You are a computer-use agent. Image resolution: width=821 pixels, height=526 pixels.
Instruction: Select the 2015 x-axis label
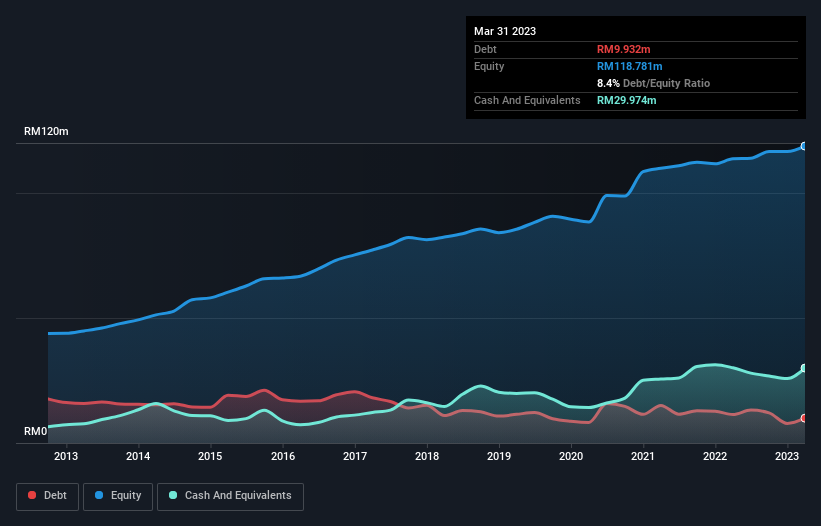[x=210, y=457]
